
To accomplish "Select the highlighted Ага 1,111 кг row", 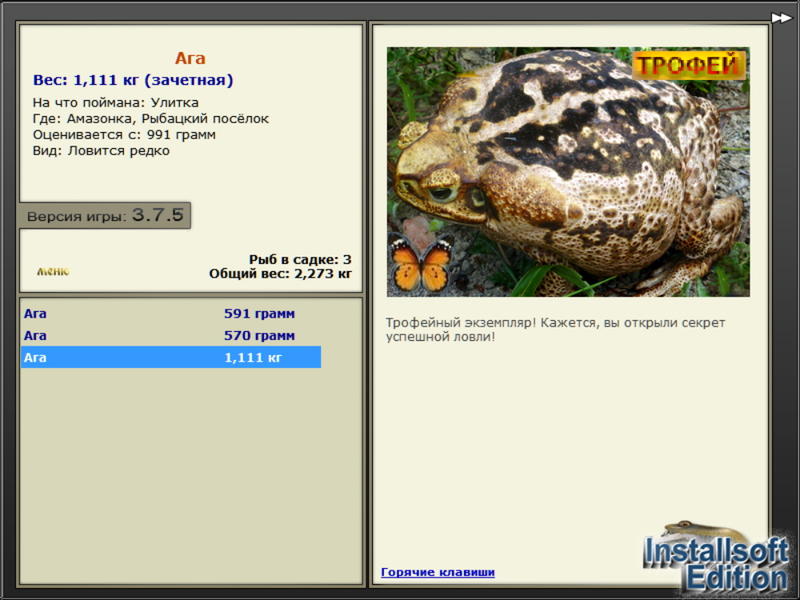I will pyautogui.click(x=171, y=357).
